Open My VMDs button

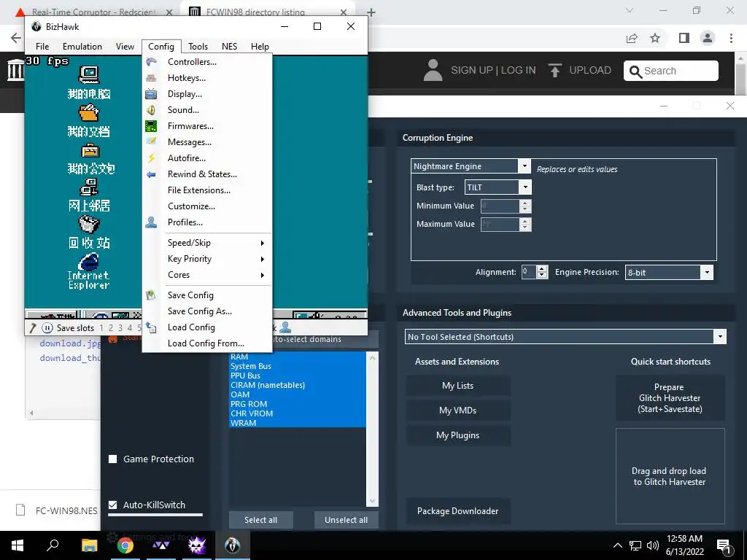pyautogui.click(x=458, y=411)
